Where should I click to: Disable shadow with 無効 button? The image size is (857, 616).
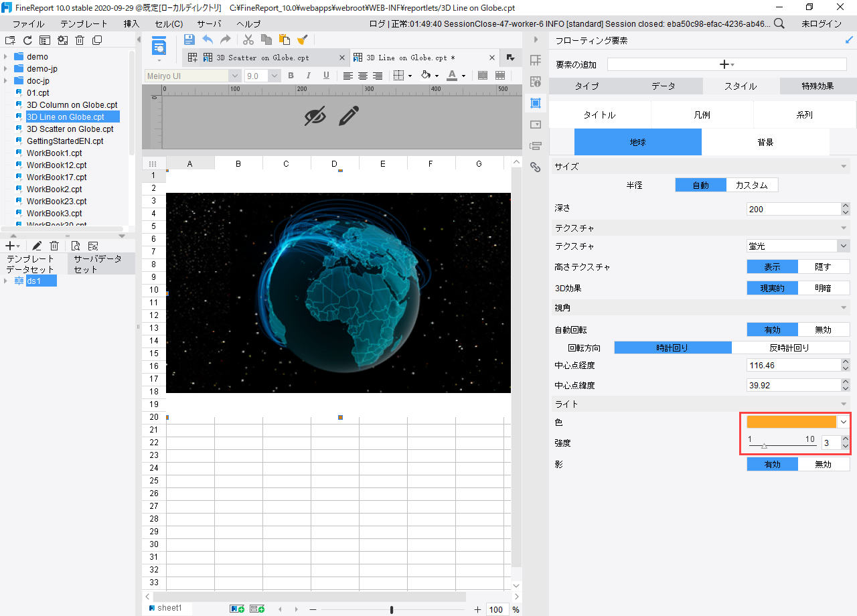click(x=824, y=464)
